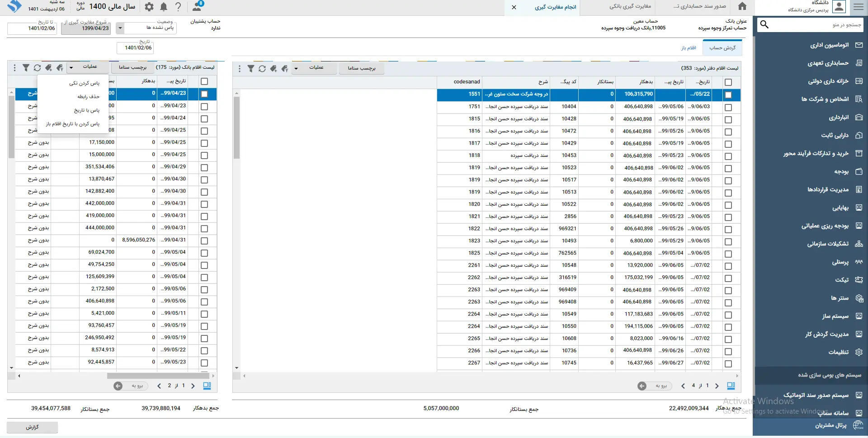This screenshot has width=868, height=438.
Task: Open the وضعیت status dropdown
Action: point(120,28)
